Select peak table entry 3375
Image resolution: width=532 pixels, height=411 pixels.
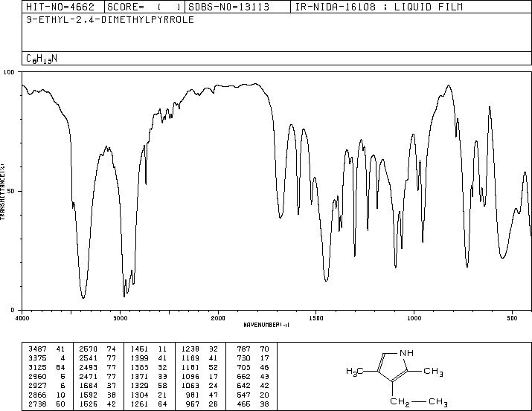[x=38, y=357]
